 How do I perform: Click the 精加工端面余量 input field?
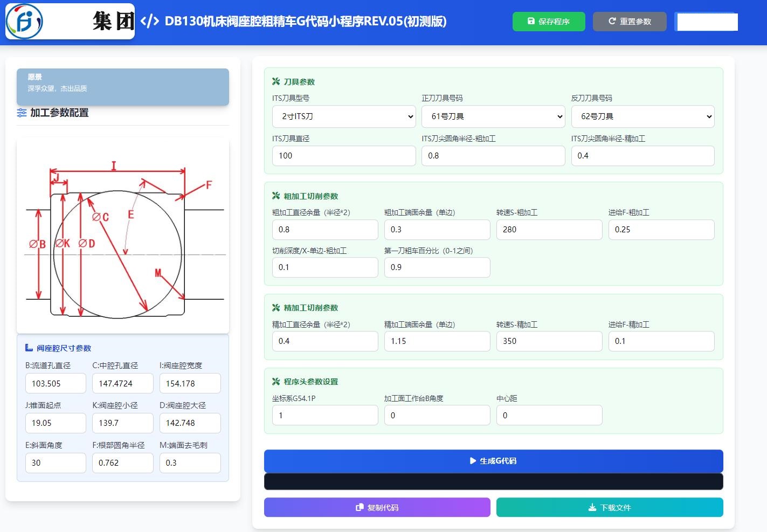437,341
